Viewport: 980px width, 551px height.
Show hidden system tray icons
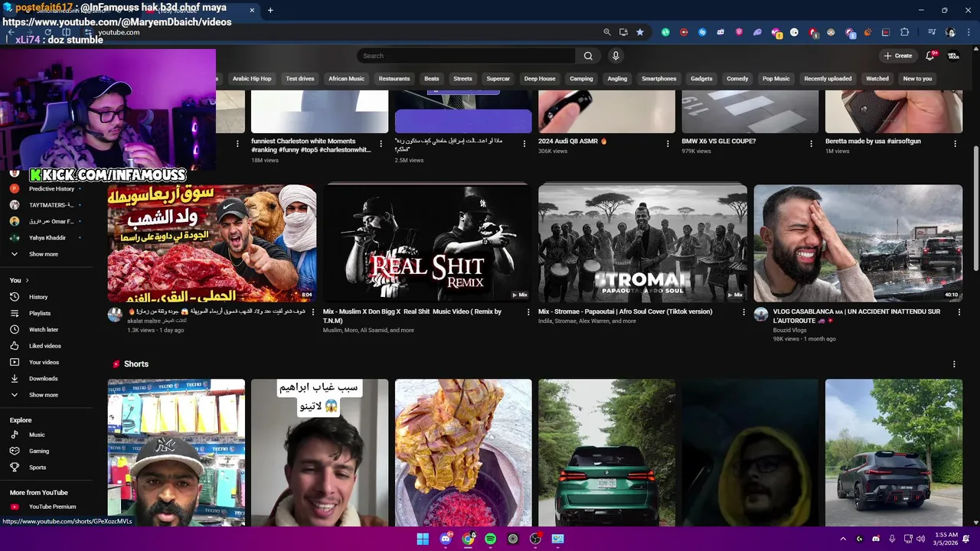pyautogui.click(x=843, y=539)
